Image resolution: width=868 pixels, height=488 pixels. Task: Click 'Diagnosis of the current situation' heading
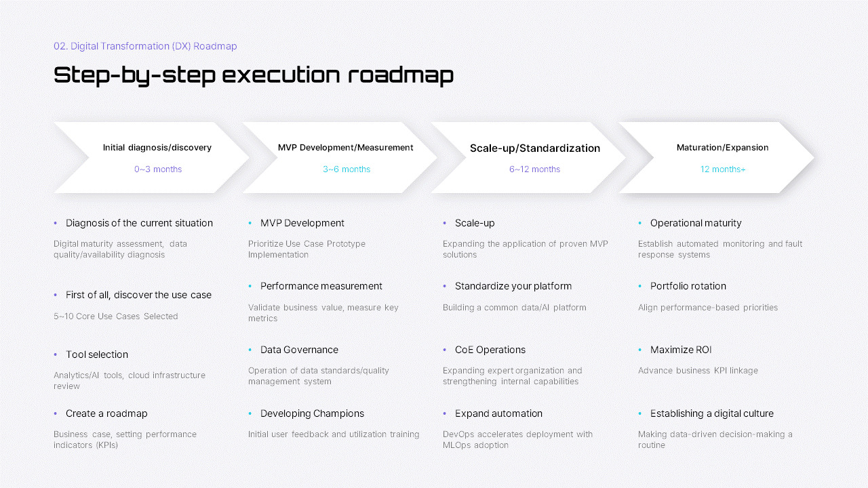pyautogui.click(x=139, y=223)
